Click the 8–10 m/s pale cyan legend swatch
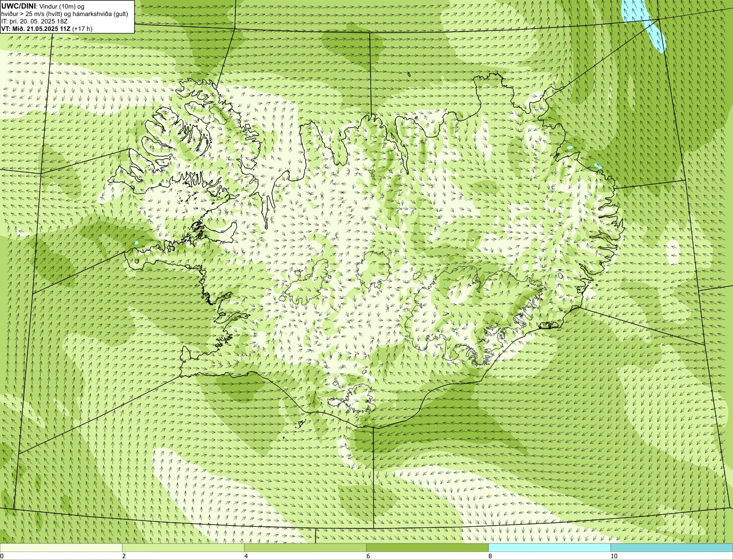This screenshot has width=733, height=560. pos(550,548)
